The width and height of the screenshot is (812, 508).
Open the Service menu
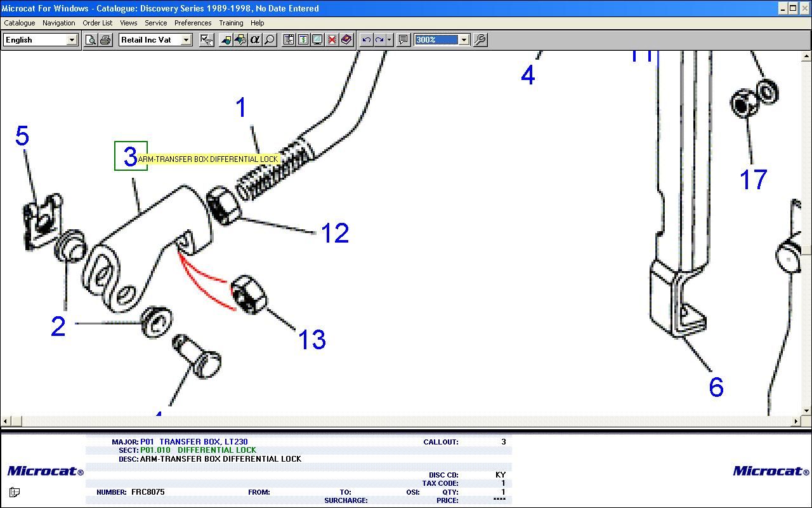coord(155,23)
